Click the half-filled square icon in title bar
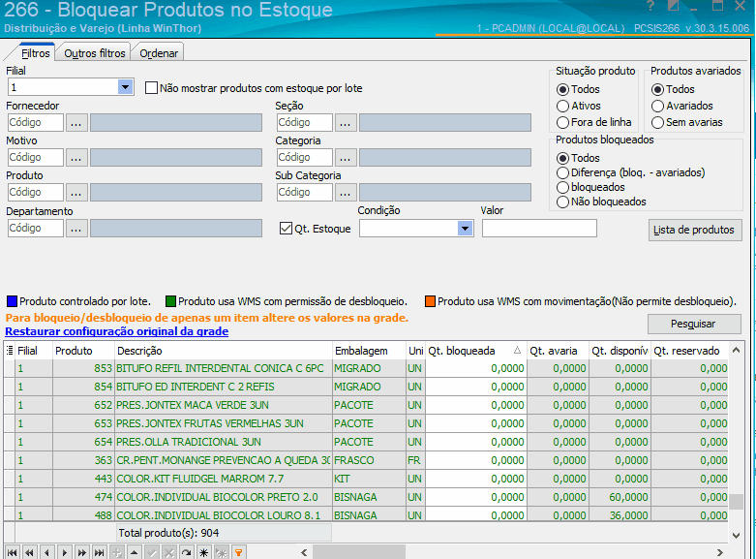The image size is (756, 559). click(673, 6)
